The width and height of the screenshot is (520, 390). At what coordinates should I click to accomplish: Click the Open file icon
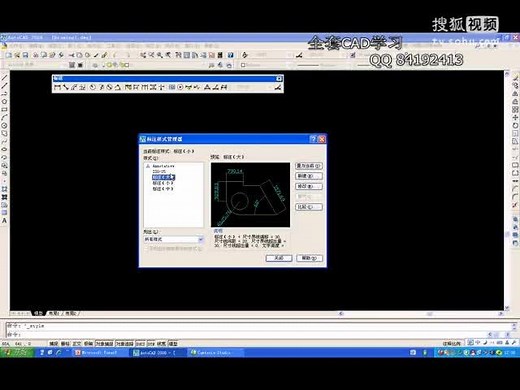point(17,55)
